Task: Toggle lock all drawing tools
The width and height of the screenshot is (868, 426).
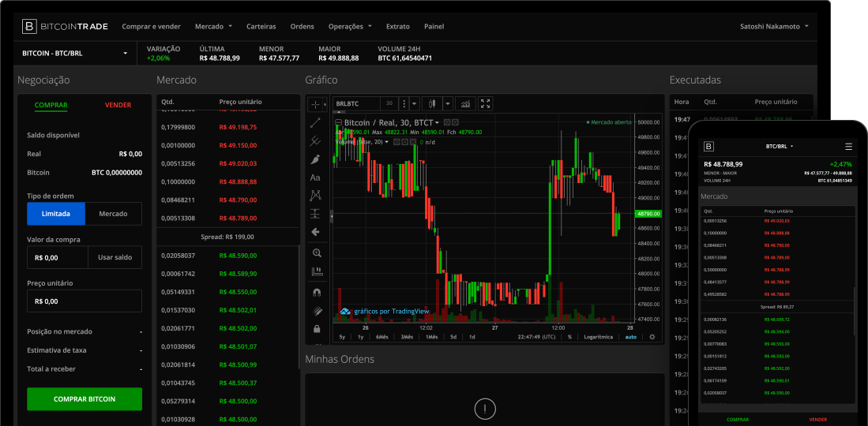Action: tap(317, 329)
